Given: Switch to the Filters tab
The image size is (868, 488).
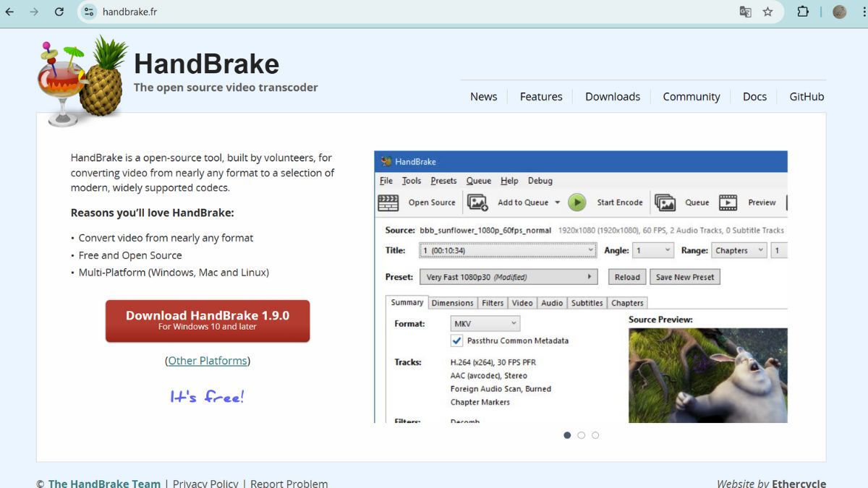Looking at the screenshot, I should (493, 303).
